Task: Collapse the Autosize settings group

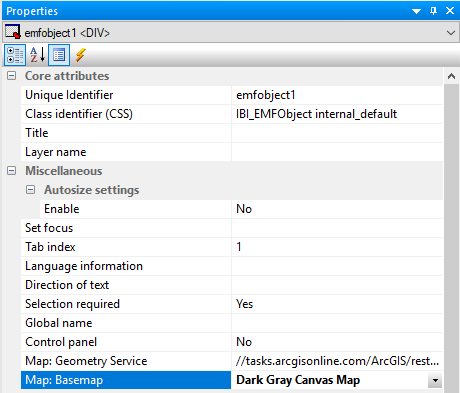Action: 31,190
